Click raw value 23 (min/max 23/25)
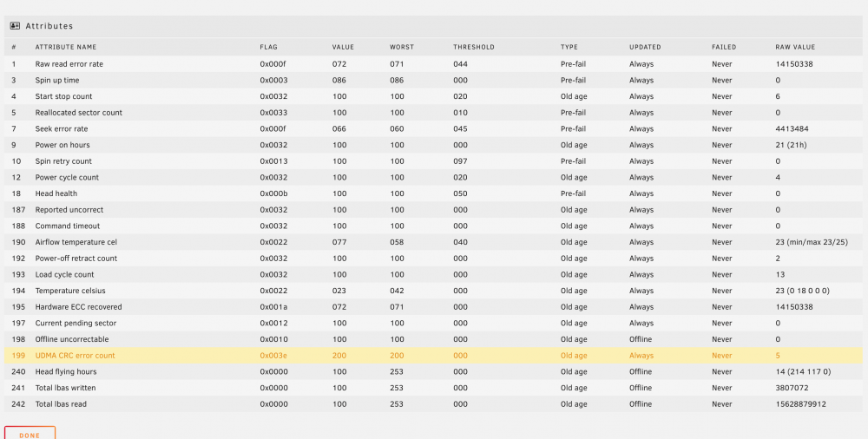Image resolution: width=868 pixels, height=439 pixels. (x=812, y=242)
